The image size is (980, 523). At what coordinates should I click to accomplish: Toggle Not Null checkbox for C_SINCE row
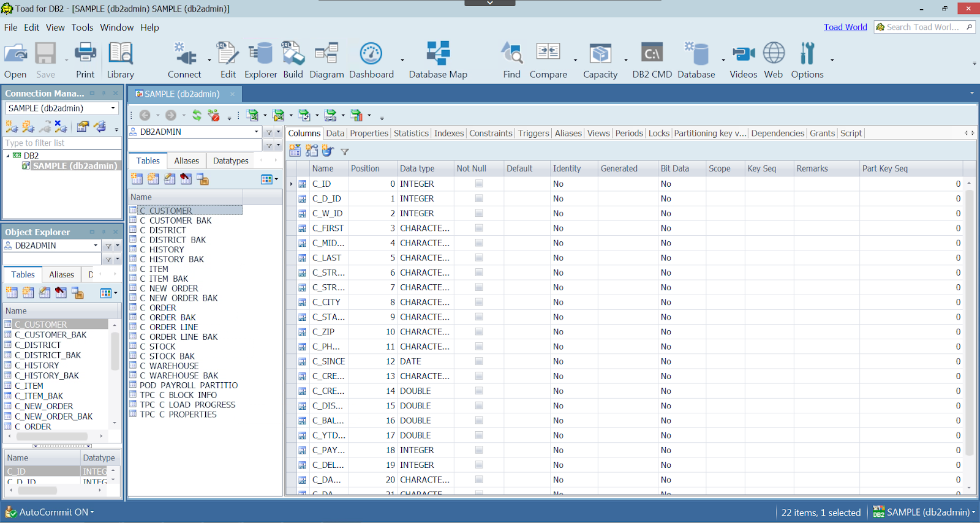[479, 361]
